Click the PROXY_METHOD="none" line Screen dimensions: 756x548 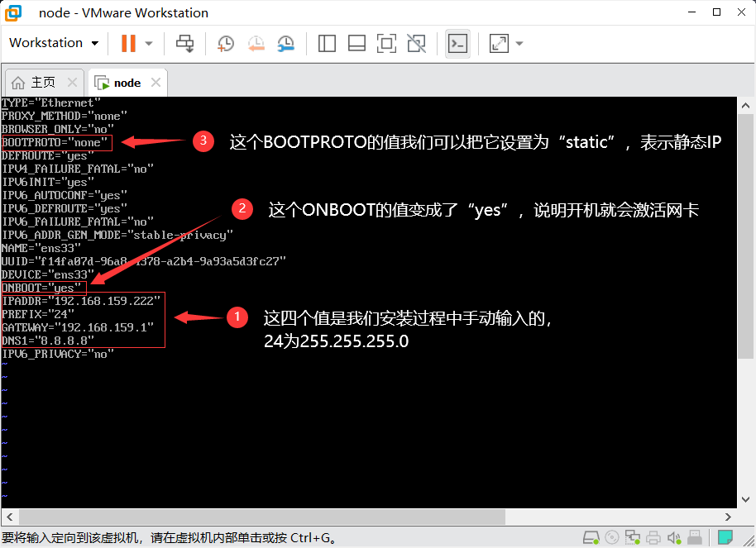tap(65, 117)
